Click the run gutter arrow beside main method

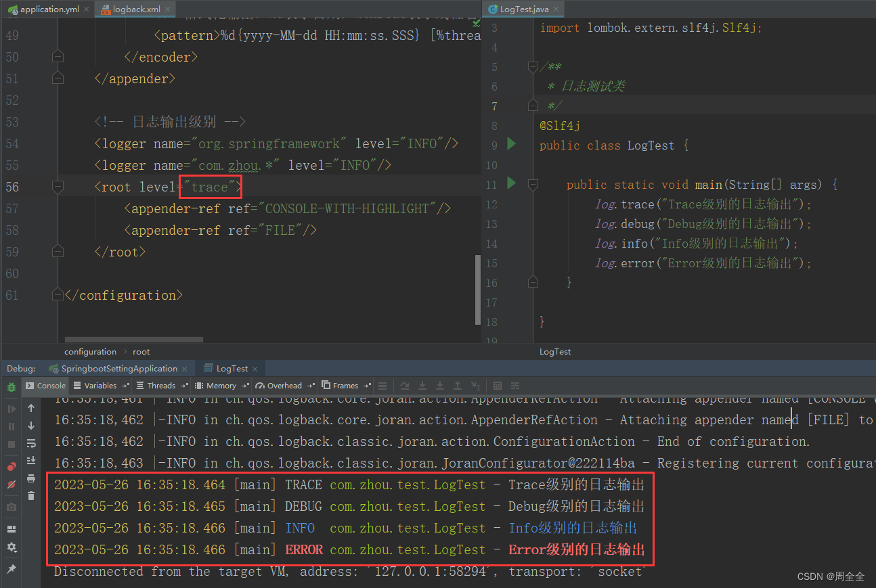[512, 183]
